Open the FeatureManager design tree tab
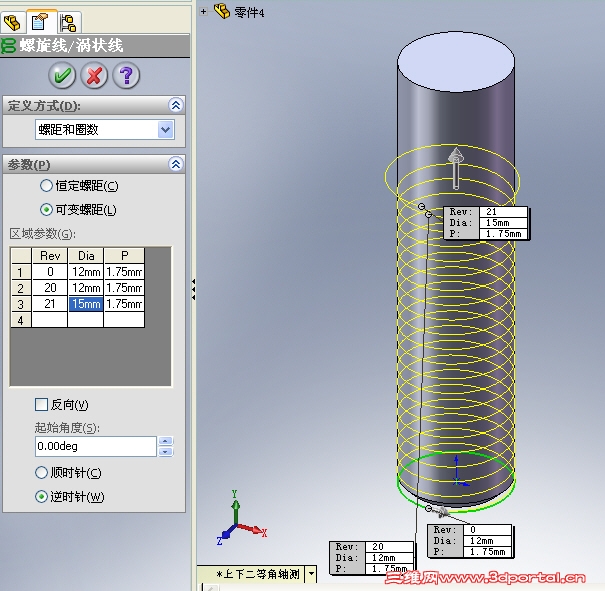 [12, 22]
